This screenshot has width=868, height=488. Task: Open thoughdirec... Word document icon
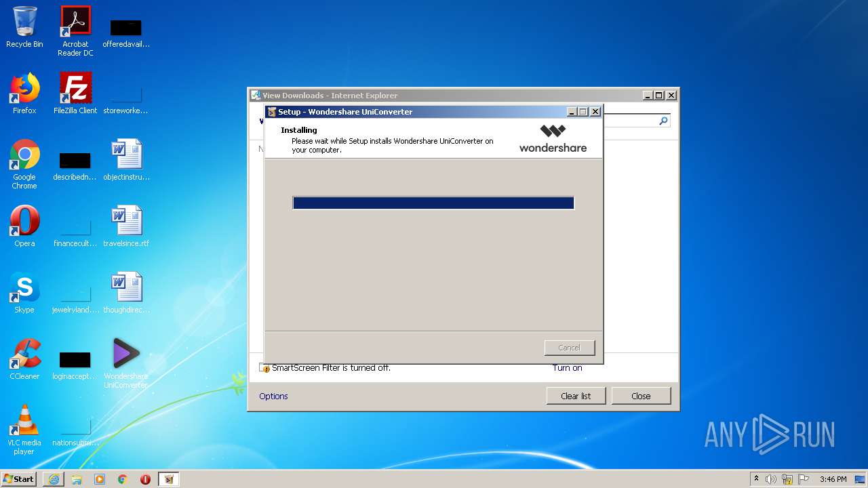pyautogui.click(x=126, y=293)
